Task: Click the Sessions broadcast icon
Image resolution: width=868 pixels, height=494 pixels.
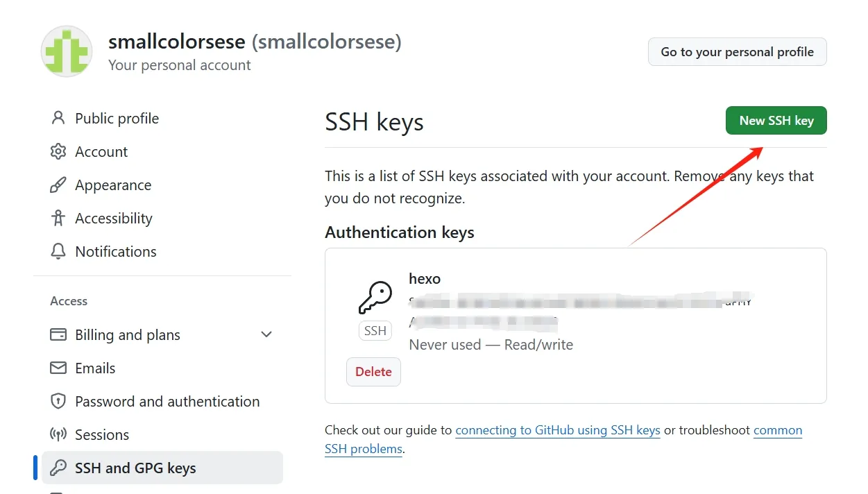Action: (x=58, y=434)
